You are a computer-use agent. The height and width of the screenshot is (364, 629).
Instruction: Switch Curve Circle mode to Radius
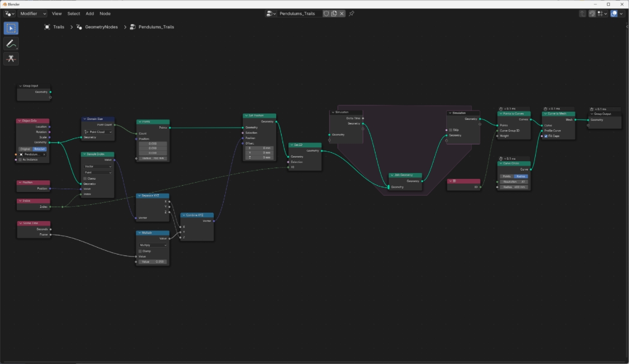coord(521,176)
